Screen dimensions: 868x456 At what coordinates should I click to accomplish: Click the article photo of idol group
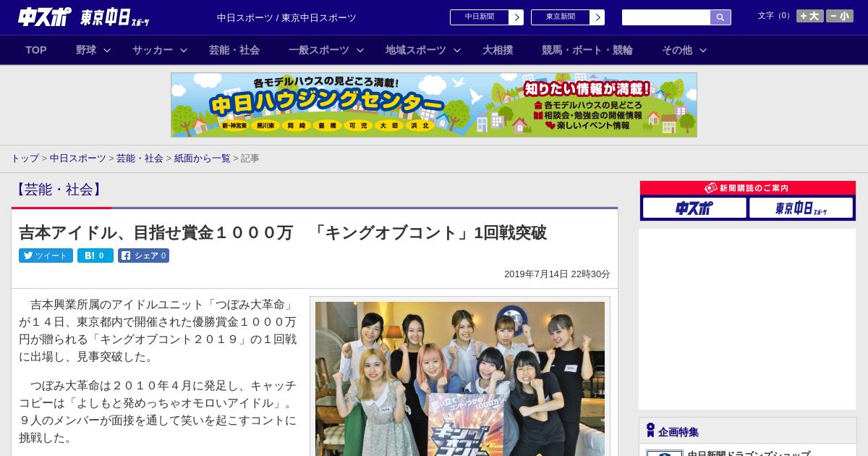[460, 379]
